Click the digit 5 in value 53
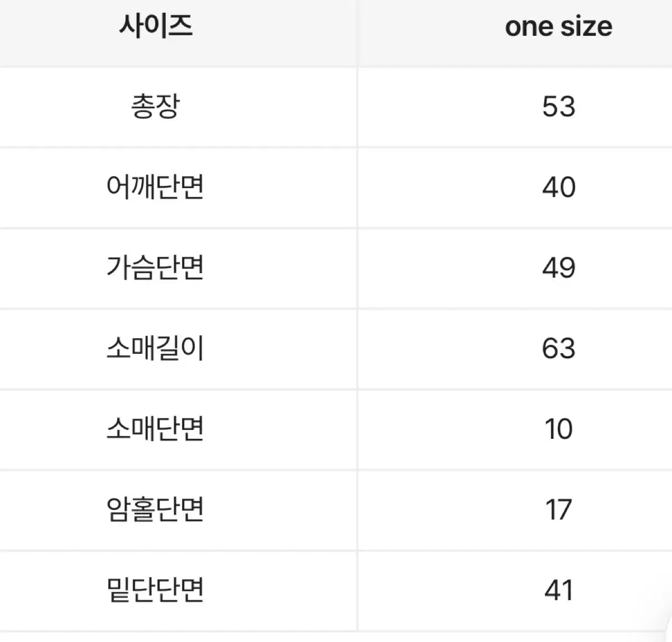 [x=550, y=106]
